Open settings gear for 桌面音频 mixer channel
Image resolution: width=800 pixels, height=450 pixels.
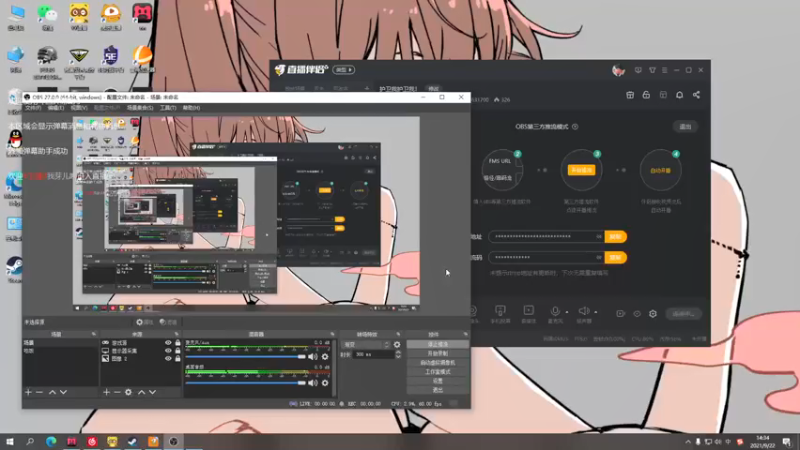coord(325,383)
